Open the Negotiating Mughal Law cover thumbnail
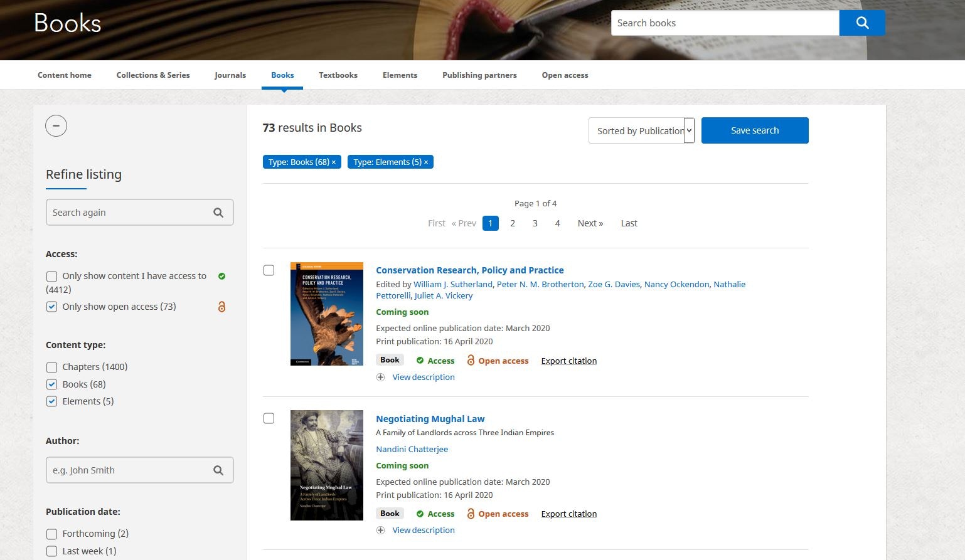The image size is (965, 560). 326,465
